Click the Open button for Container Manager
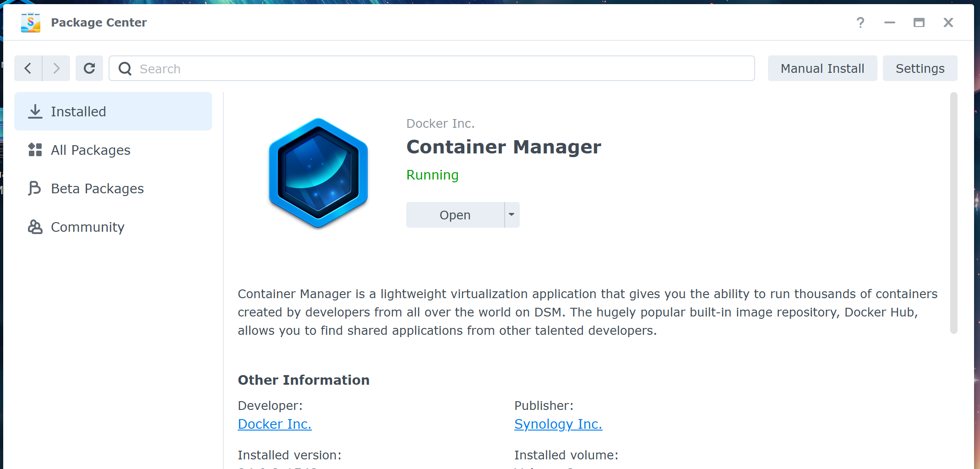This screenshot has height=469, width=980. pos(455,215)
